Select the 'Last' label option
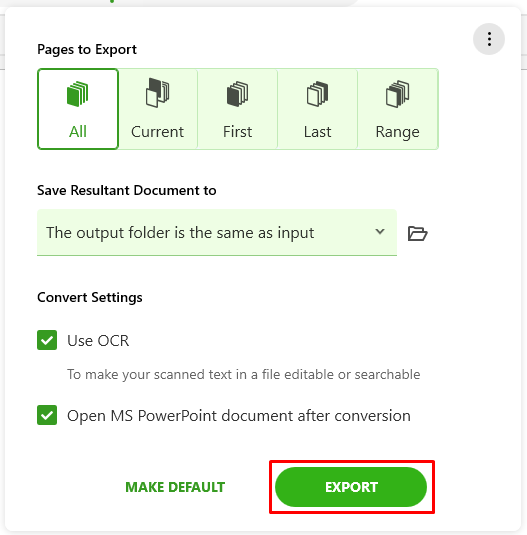This screenshot has width=527, height=535. 318,132
